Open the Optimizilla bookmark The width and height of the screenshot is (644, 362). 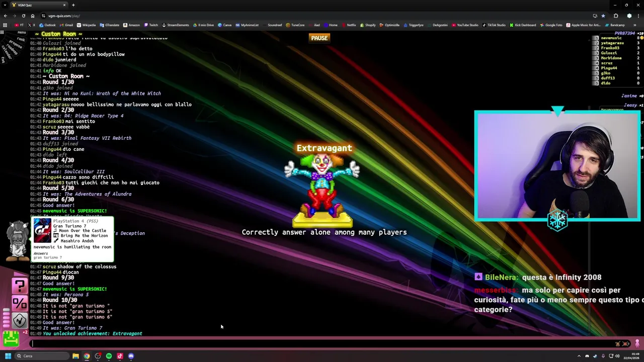coord(389,25)
